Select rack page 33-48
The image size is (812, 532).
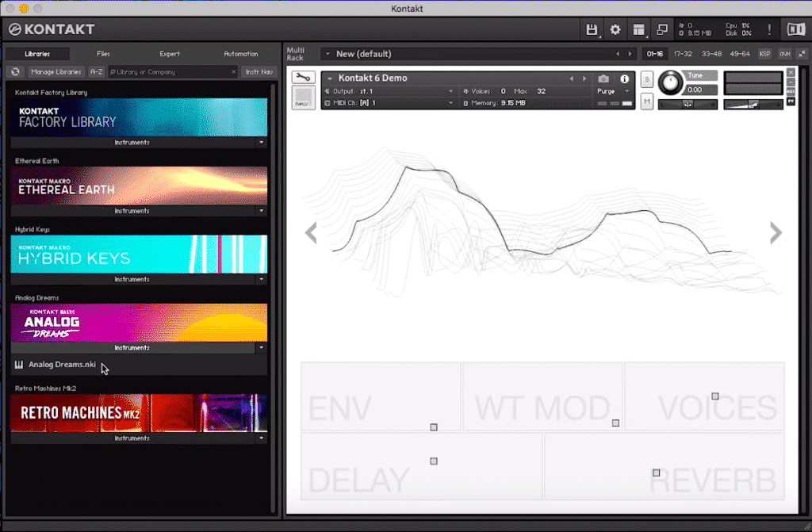pyautogui.click(x=711, y=54)
